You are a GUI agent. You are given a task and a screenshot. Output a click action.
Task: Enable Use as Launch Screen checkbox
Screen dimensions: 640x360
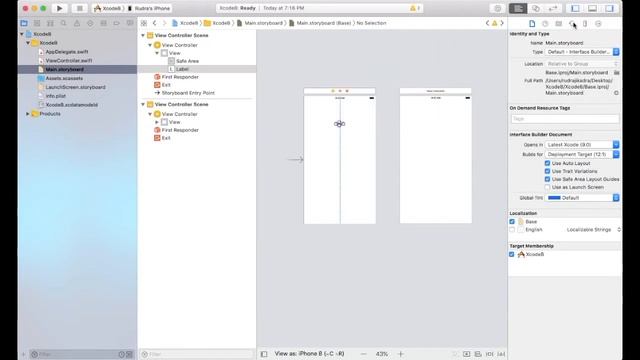pos(547,187)
